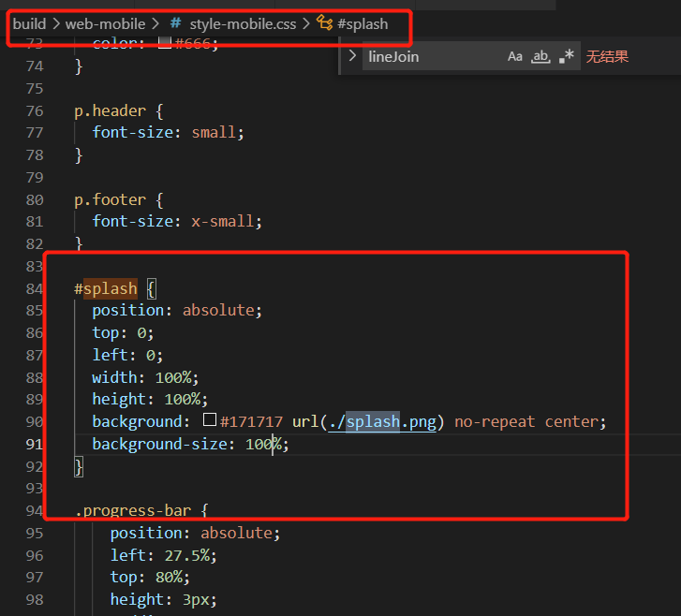
Task: Open the build folder breadcrumb
Action: coord(29,23)
